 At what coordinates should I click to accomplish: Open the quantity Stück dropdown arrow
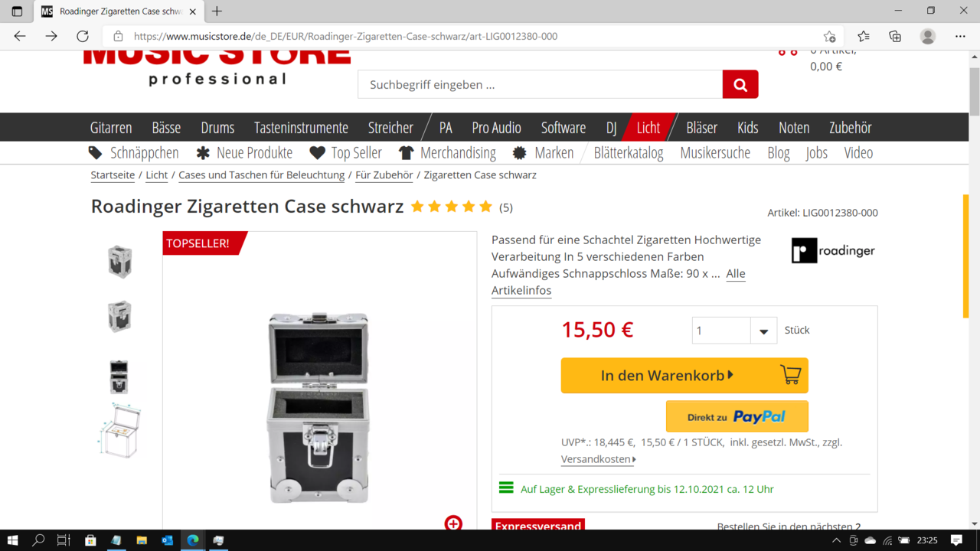pos(763,331)
